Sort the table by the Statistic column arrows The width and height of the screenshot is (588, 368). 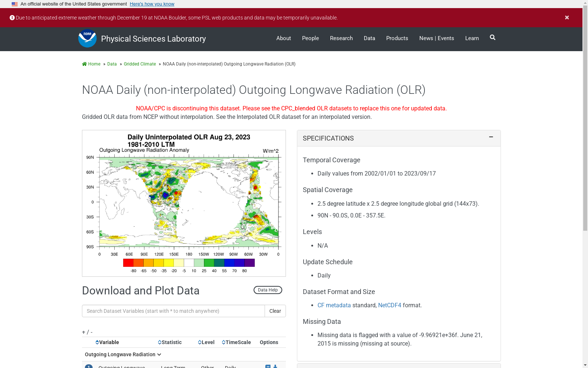(x=159, y=342)
